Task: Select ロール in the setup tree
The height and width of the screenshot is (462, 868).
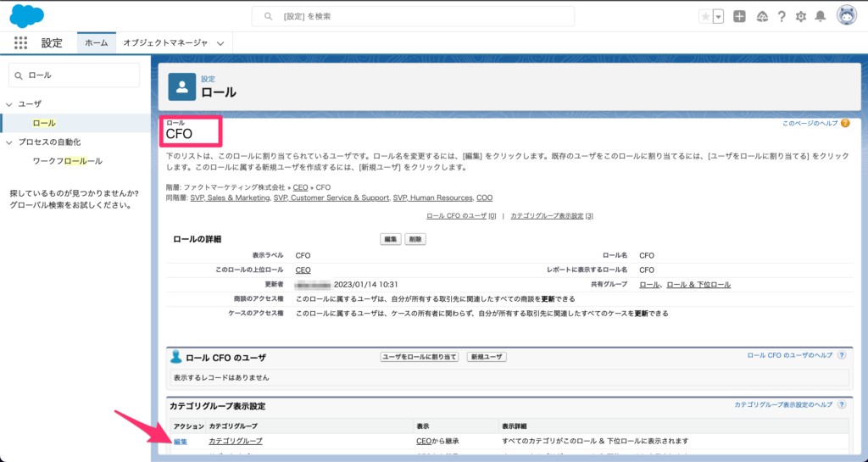Action: pyautogui.click(x=44, y=123)
